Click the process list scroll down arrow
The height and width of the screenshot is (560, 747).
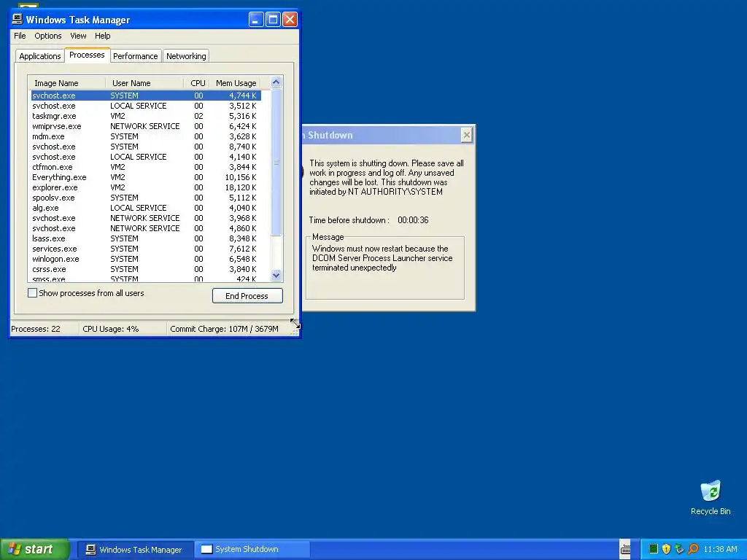point(276,275)
